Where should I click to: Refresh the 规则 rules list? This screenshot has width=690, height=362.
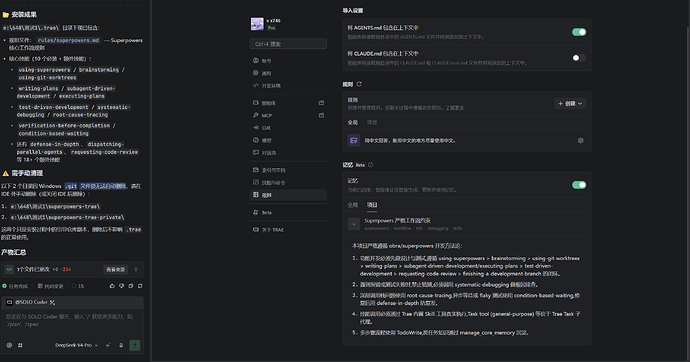pos(359,84)
